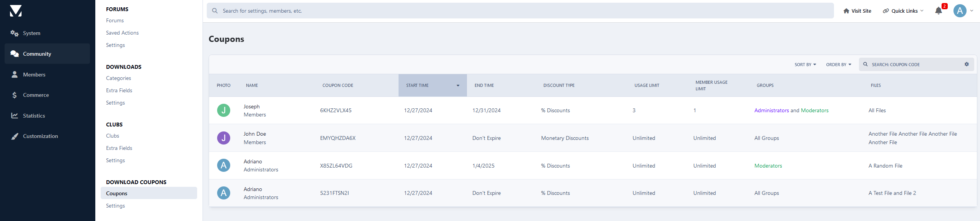Open coupon search settings gear
The width and height of the screenshot is (980, 221).
pyautogui.click(x=967, y=64)
